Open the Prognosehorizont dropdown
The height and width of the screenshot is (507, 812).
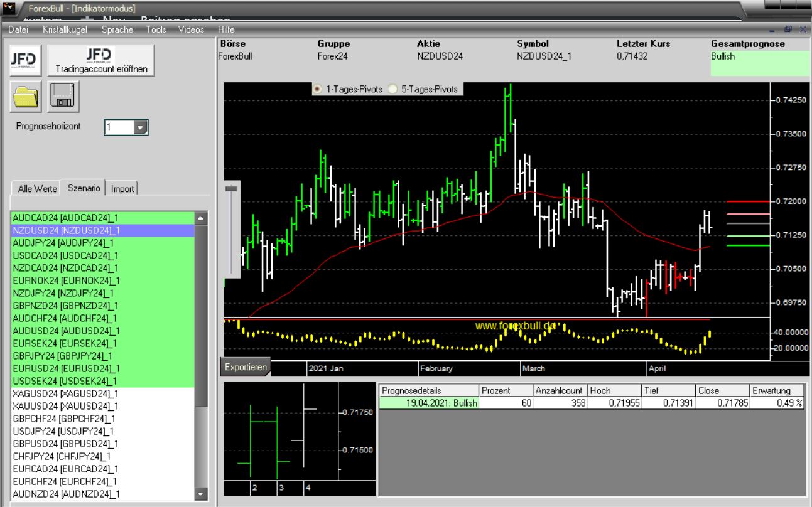point(141,127)
